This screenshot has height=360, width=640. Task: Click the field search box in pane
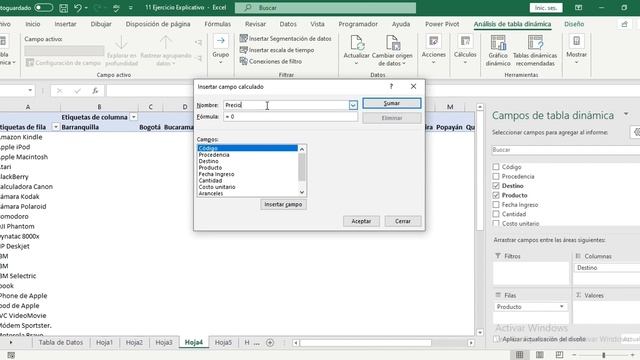point(565,150)
